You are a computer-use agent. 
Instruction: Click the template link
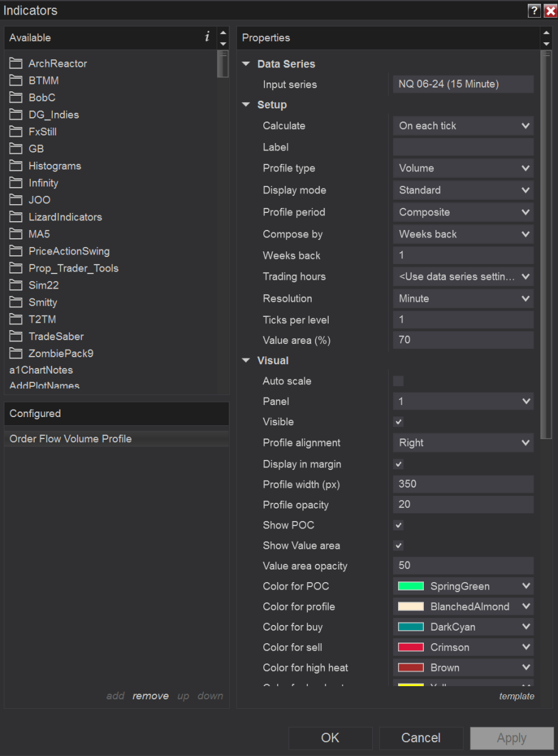(x=516, y=696)
